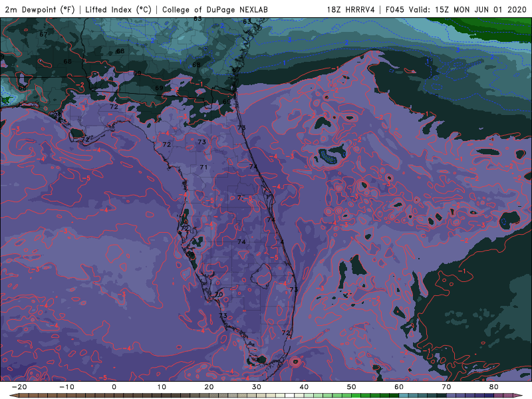This screenshot has height=399, width=532.
Task: Click the "70" color scale label
Action: [446, 387]
